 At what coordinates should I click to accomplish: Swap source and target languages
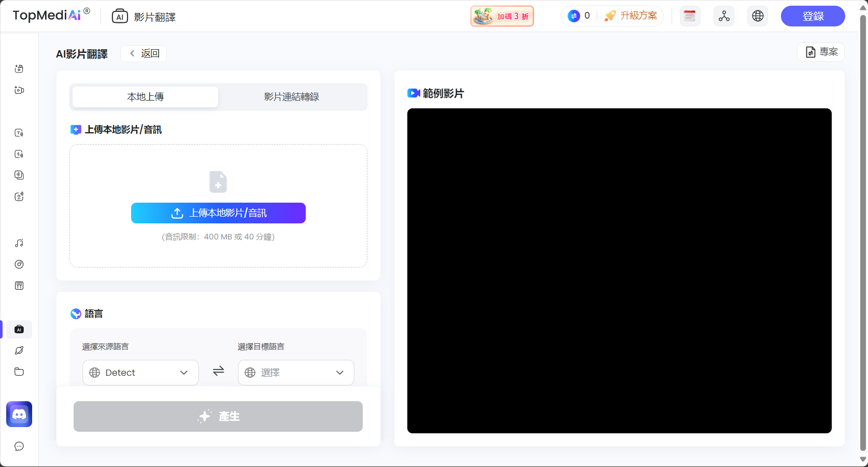click(219, 371)
